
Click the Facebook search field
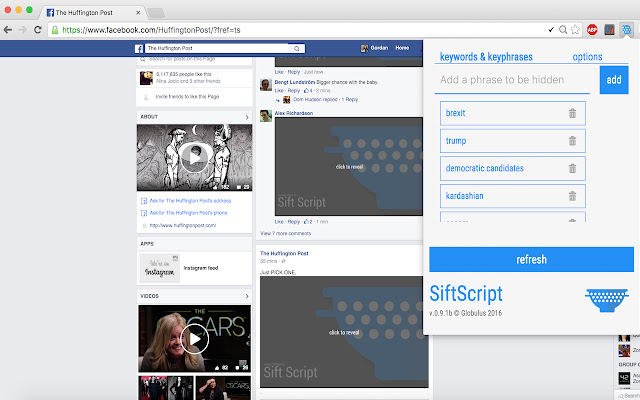pos(216,48)
